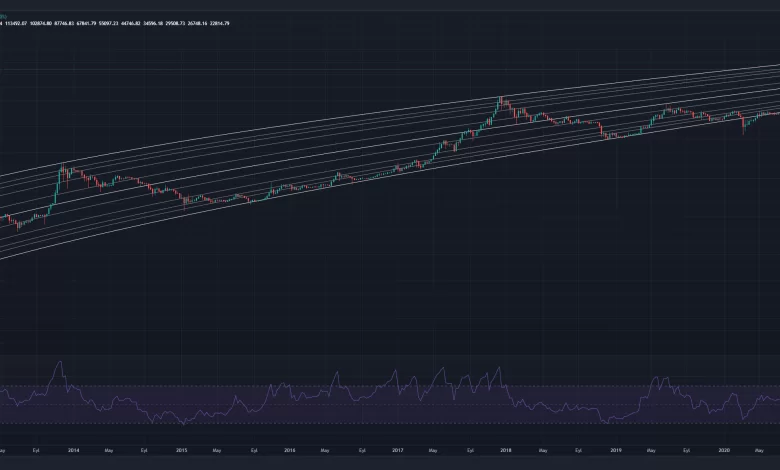Click the 2015 label on time axis
780x470 pixels.
pyautogui.click(x=181, y=451)
